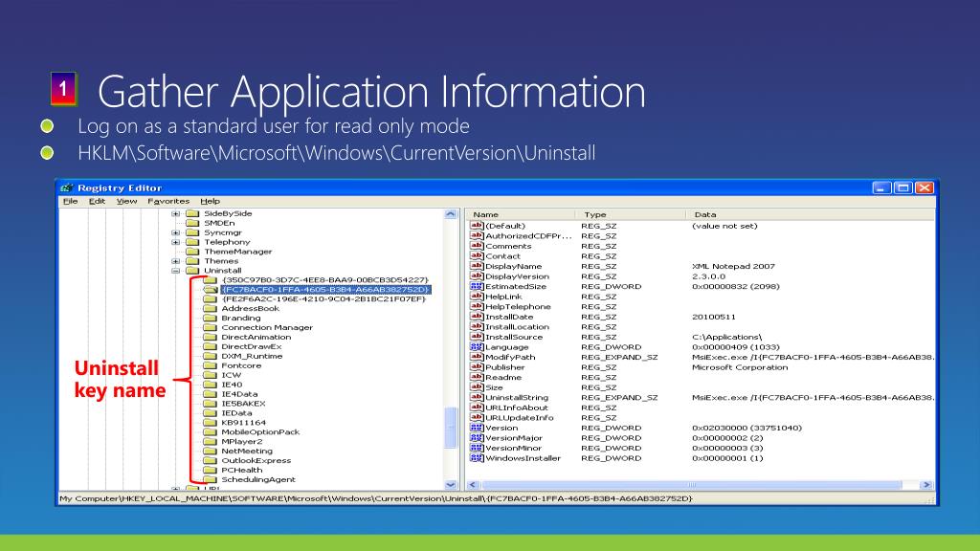Select the highlighted {FC7BACF0-1FFA-4605-B3B4-A66AB382752D} key
980x551 pixels.
coord(325,289)
